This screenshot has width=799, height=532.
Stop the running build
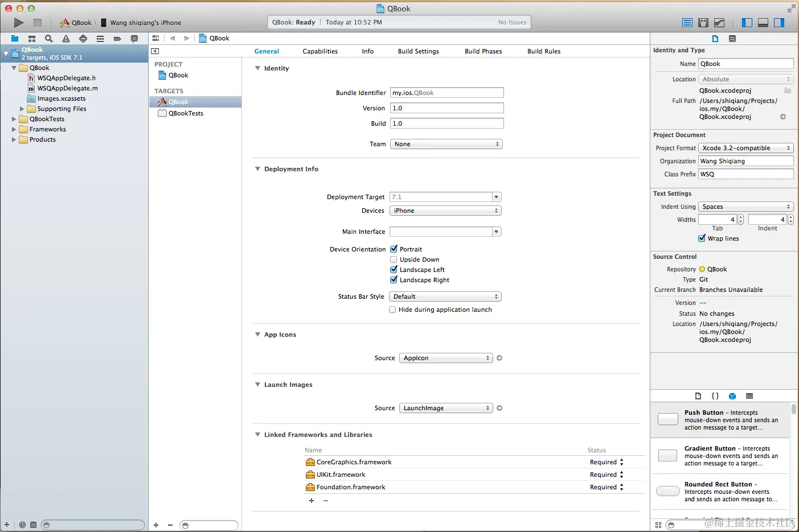coord(38,23)
